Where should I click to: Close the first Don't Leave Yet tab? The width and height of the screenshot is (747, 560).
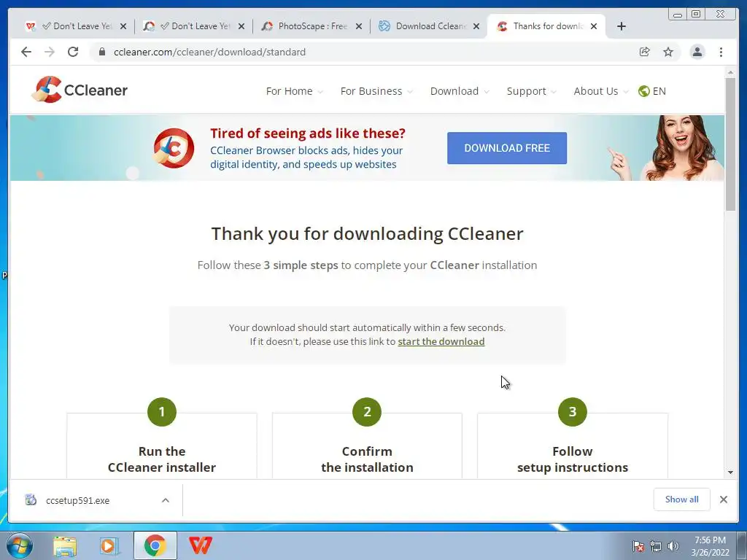[123, 26]
